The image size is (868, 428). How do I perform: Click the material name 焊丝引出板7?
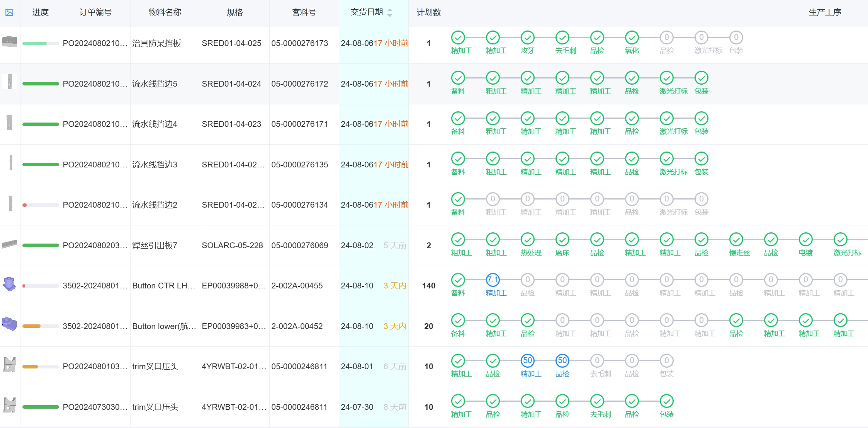click(x=155, y=245)
